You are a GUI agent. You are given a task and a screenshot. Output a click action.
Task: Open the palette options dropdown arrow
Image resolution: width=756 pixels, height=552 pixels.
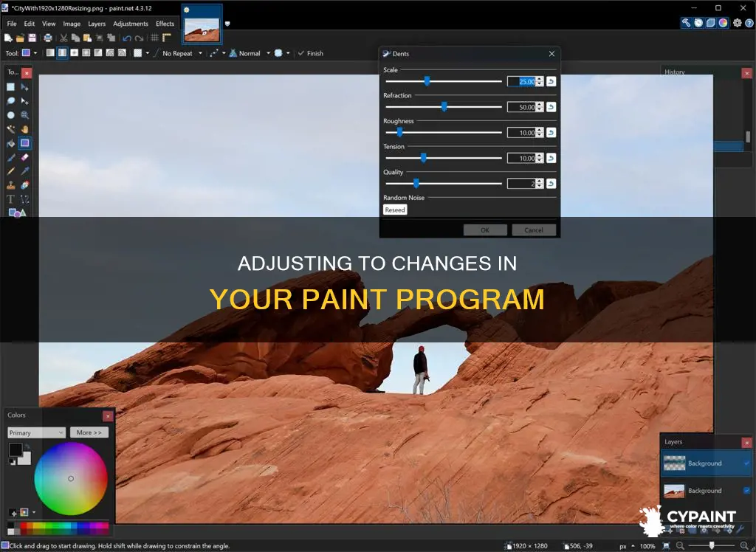point(34,512)
